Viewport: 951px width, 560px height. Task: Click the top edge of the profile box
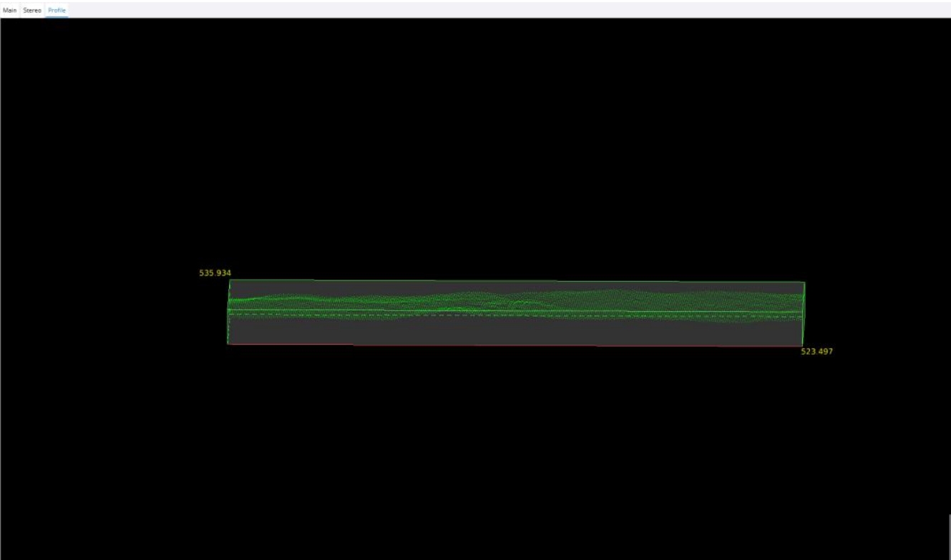pyautogui.click(x=515, y=280)
